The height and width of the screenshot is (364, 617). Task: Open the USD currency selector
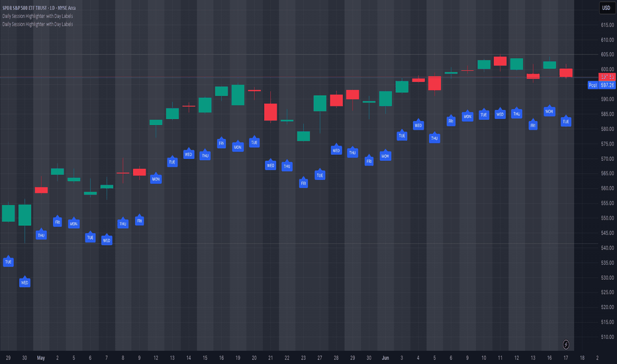click(x=606, y=8)
